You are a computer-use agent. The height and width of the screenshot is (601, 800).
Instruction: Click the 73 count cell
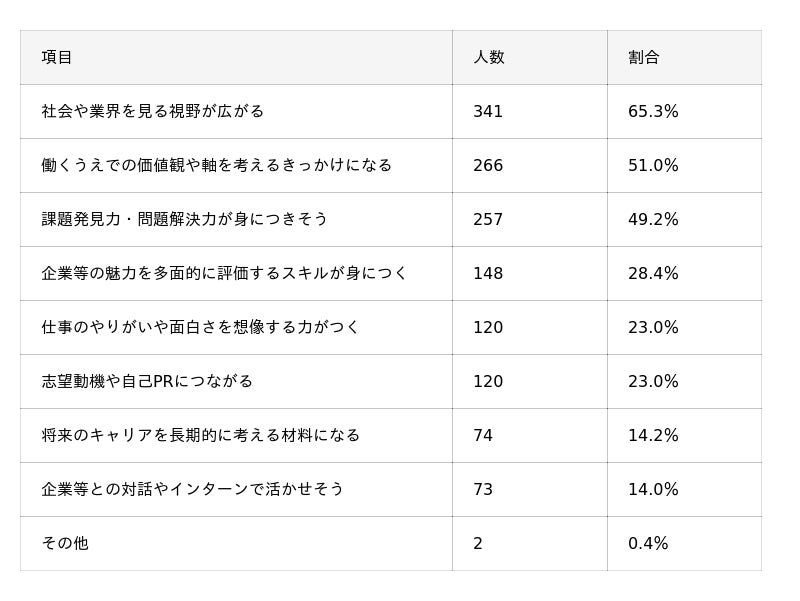483,489
